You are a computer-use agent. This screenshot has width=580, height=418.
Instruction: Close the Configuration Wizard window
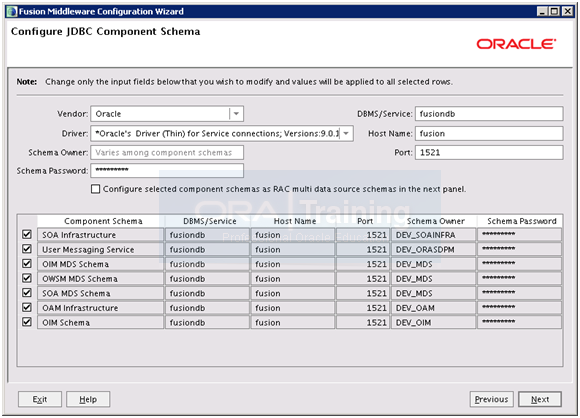(x=567, y=11)
